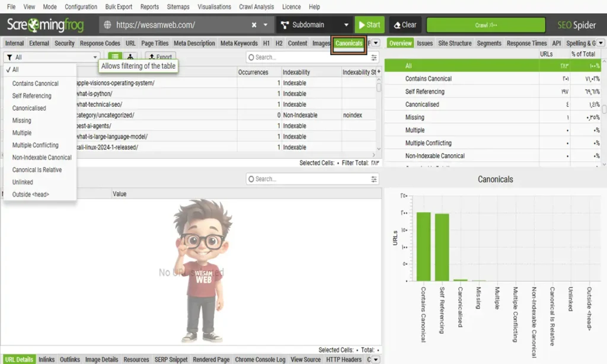607x364 pixels.
Task: Choose 'Missing' in the filter list
Action: point(21,120)
